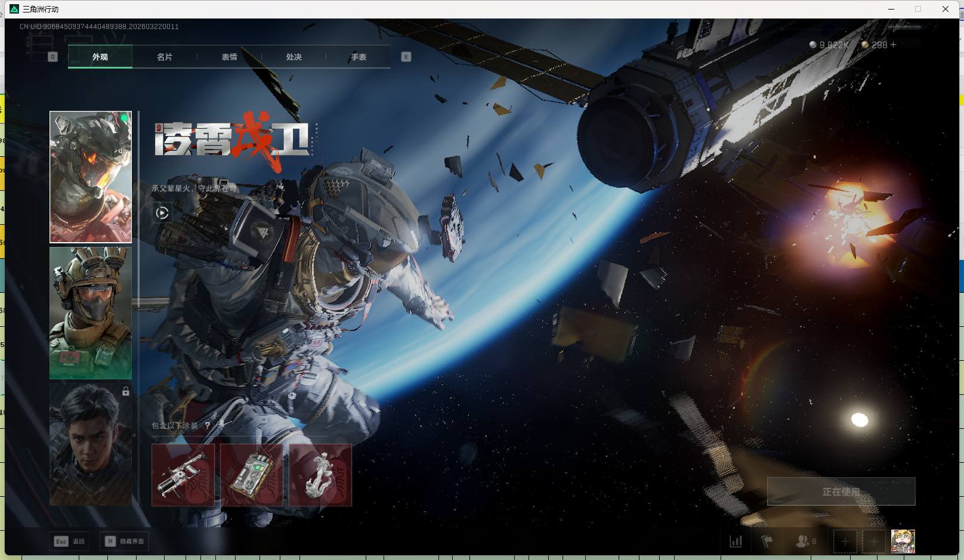The image size is (964, 560).
Task: Switch to the 名片 tab
Action: (x=165, y=57)
